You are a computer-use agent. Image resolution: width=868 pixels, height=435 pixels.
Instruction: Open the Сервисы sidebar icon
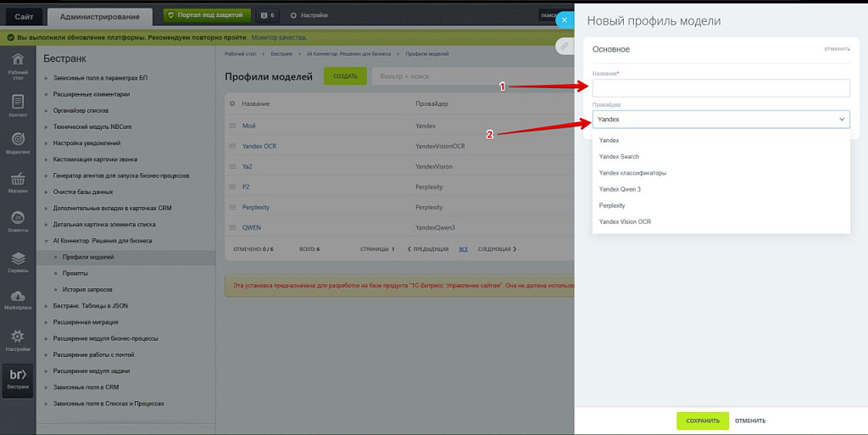[x=18, y=261]
